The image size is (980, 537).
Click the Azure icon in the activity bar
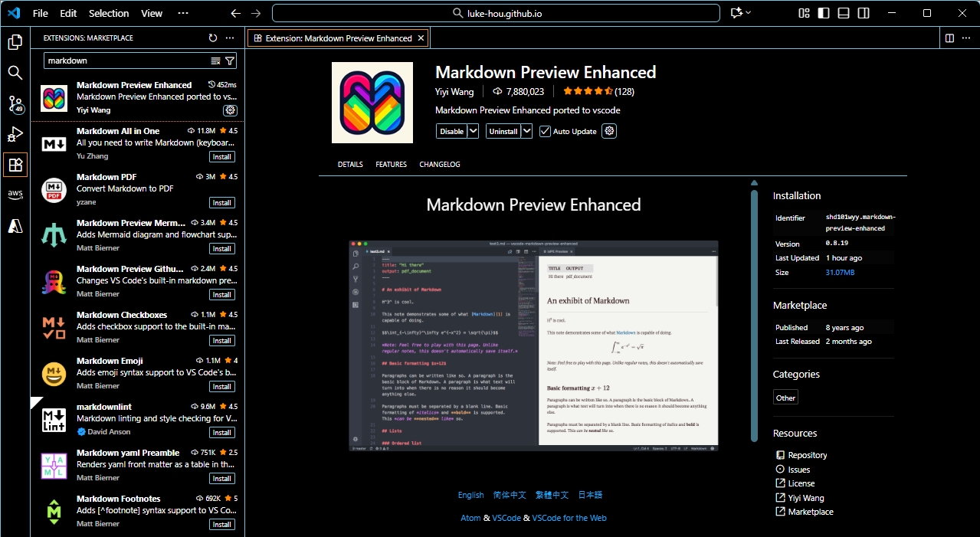[x=15, y=225]
